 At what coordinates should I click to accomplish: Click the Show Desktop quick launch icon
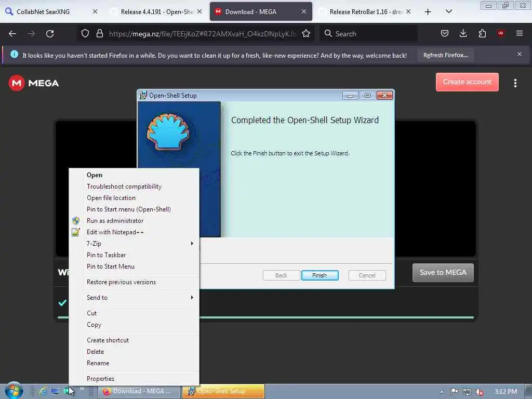click(55, 391)
